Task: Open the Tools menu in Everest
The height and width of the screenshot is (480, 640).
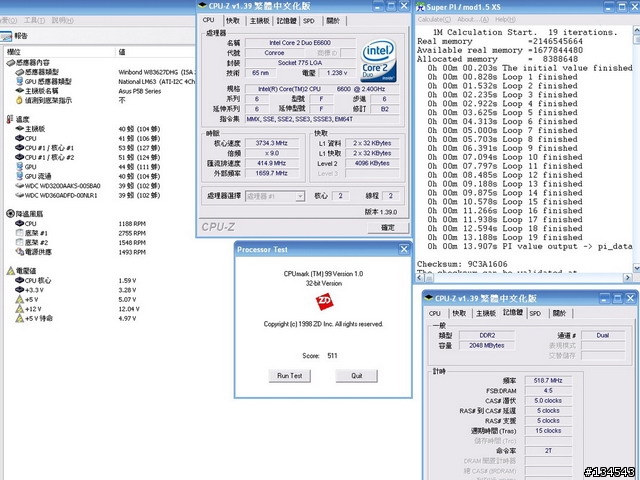Action: point(34,20)
